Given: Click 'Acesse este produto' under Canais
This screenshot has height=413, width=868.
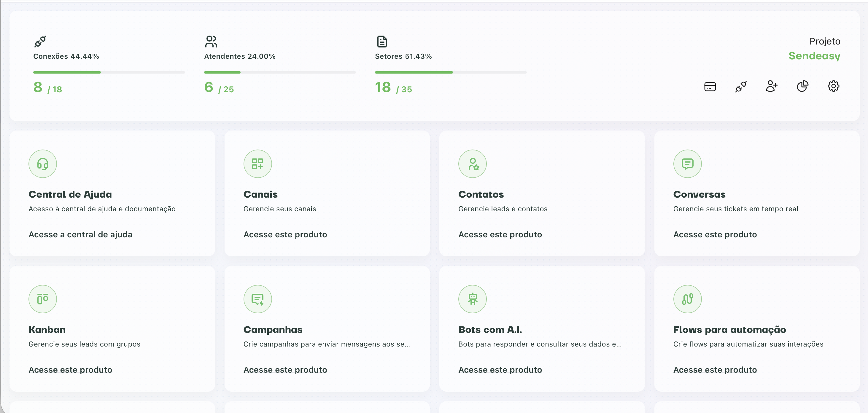Looking at the screenshot, I should coord(285,234).
